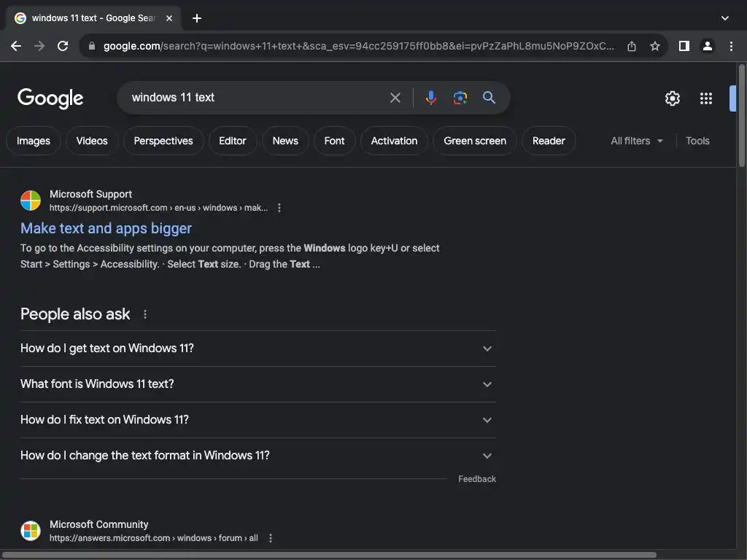Image resolution: width=747 pixels, height=560 pixels.
Task: Open more options for Microsoft Support result
Action: pyautogui.click(x=279, y=208)
